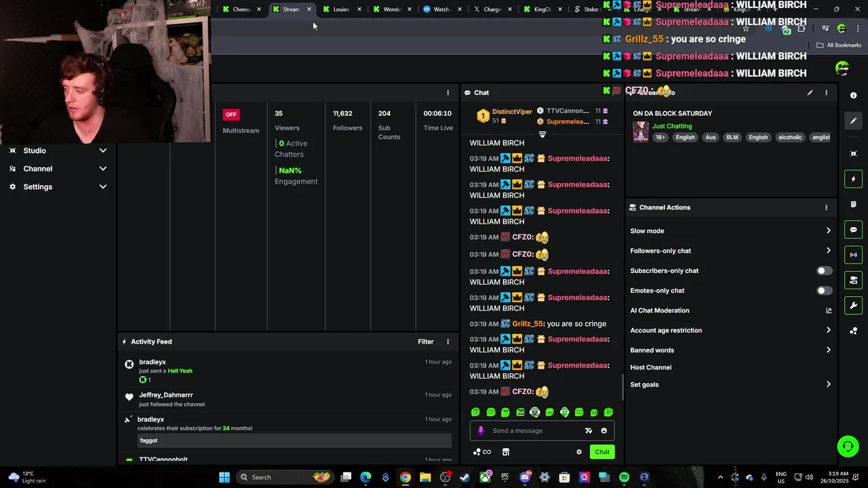Screen dimensions: 868x488
Task: Open the three-dots cluster icon in sidebar
Action: pyautogui.click(x=853, y=331)
